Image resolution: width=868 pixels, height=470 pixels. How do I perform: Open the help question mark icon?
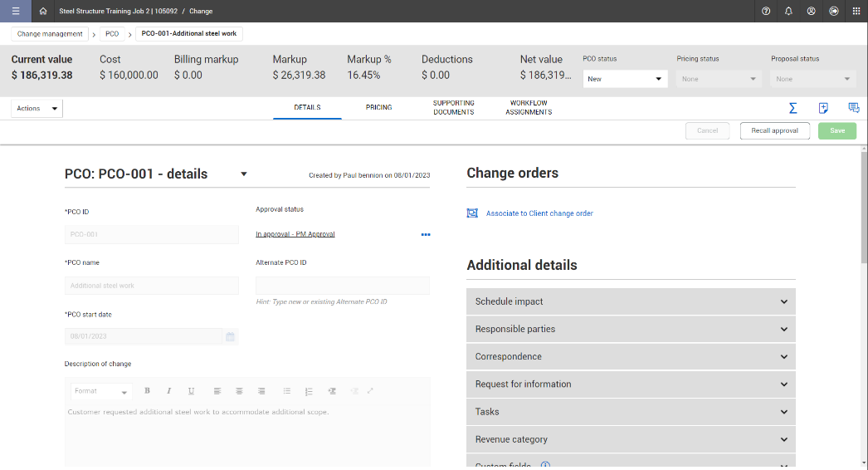click(766, 12)
